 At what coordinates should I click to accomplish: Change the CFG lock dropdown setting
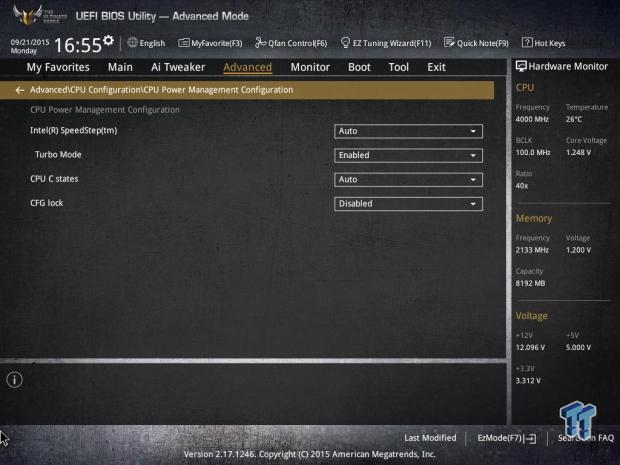click(408, 204)
